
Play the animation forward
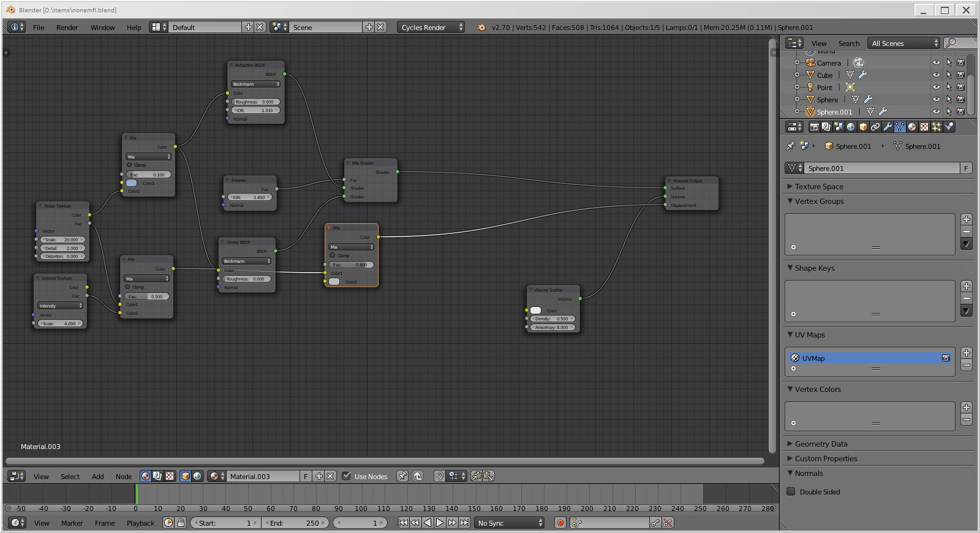click(x=440, y=523)
